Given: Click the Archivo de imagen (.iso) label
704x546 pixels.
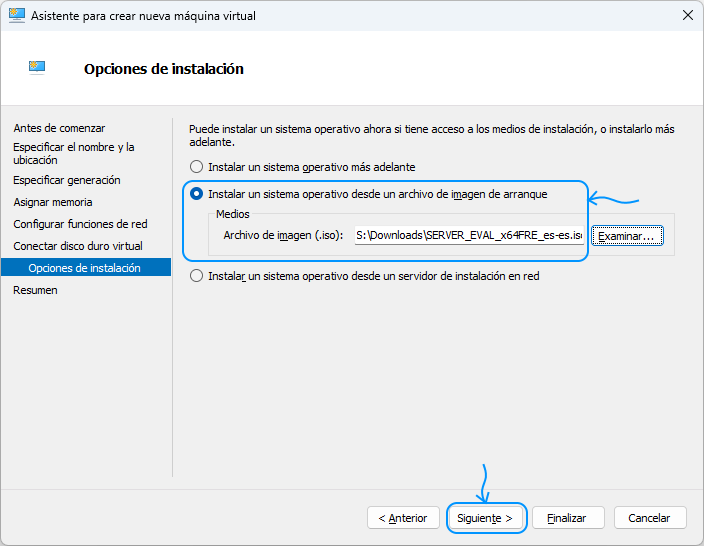Looking at the screenshot, I should [283, 235].
